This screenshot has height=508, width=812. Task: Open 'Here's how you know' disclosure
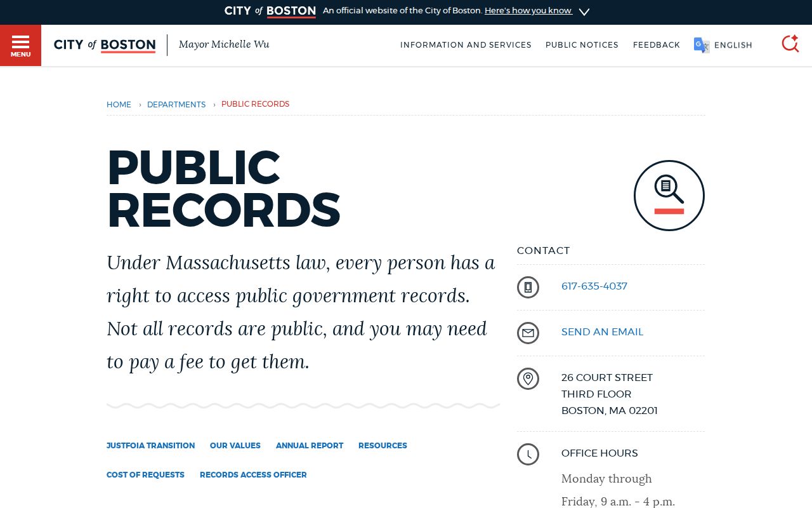(528, 11)
